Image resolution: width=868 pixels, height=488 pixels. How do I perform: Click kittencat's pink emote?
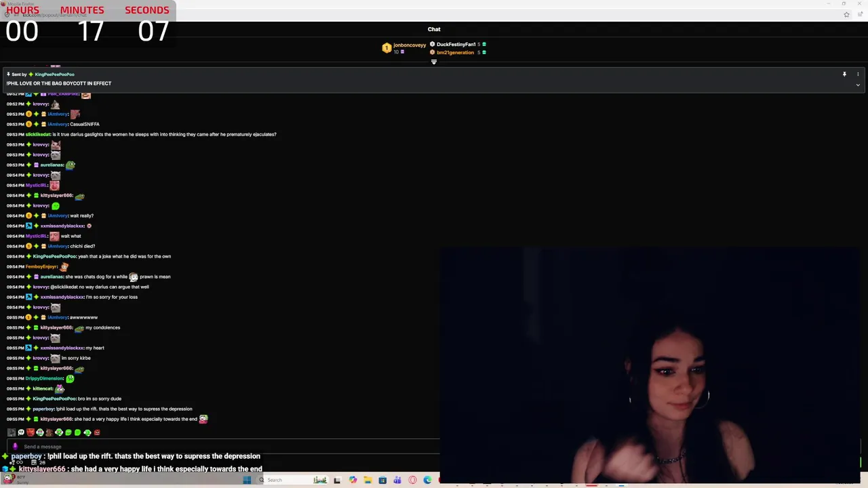tap(60, 388)
